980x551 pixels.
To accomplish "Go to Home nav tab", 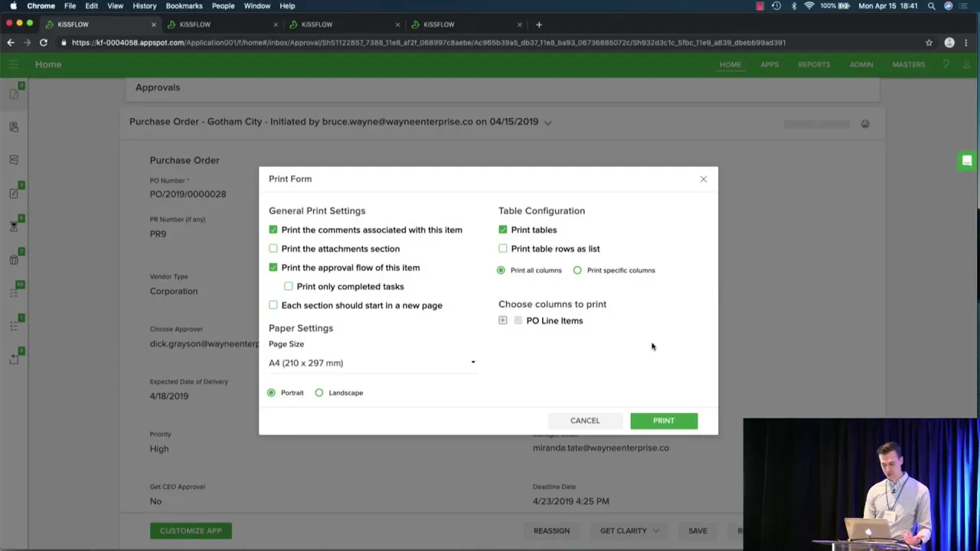I will tap(730, 64).
